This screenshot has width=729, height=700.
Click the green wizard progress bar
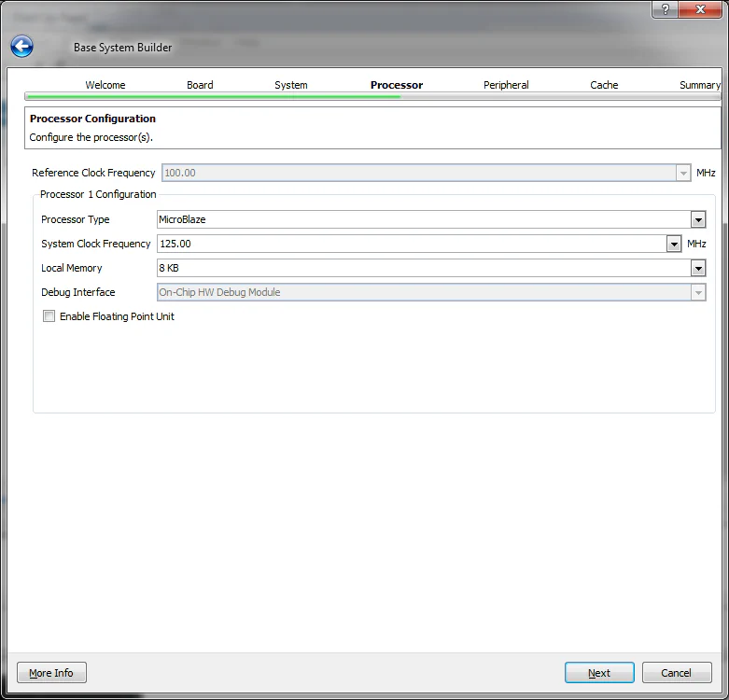click(x=213, y=96)
